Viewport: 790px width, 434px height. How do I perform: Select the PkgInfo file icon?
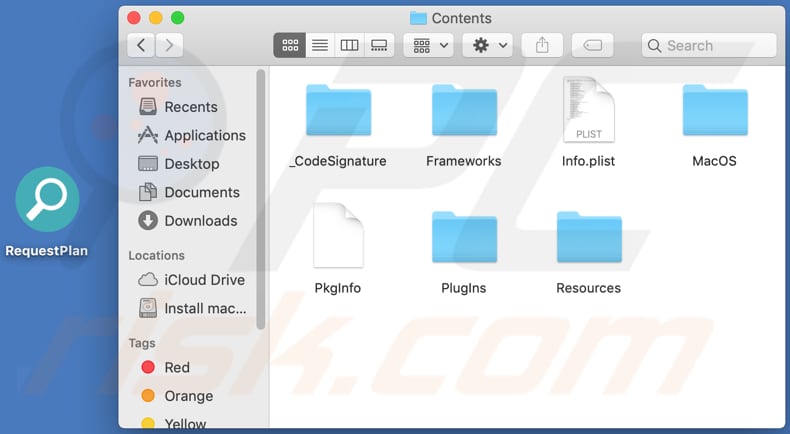[x=338, y=235]
